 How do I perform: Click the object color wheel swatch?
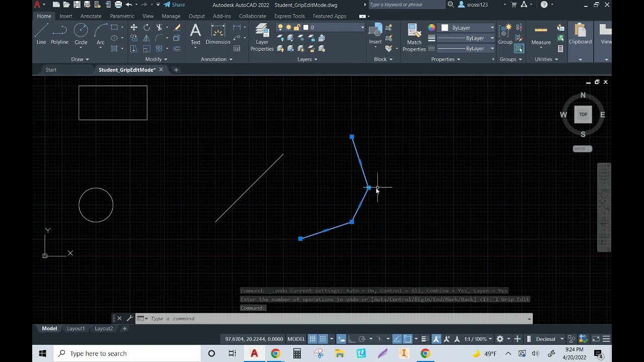tap(431, 28)
